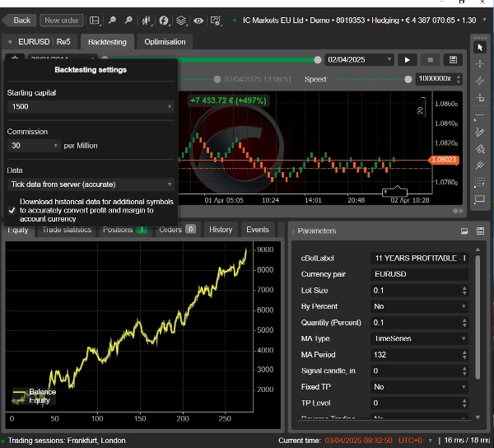Open the Starting capital 1500 dropdown
Screen dimensions: 494x448
[x=91, y=106]
